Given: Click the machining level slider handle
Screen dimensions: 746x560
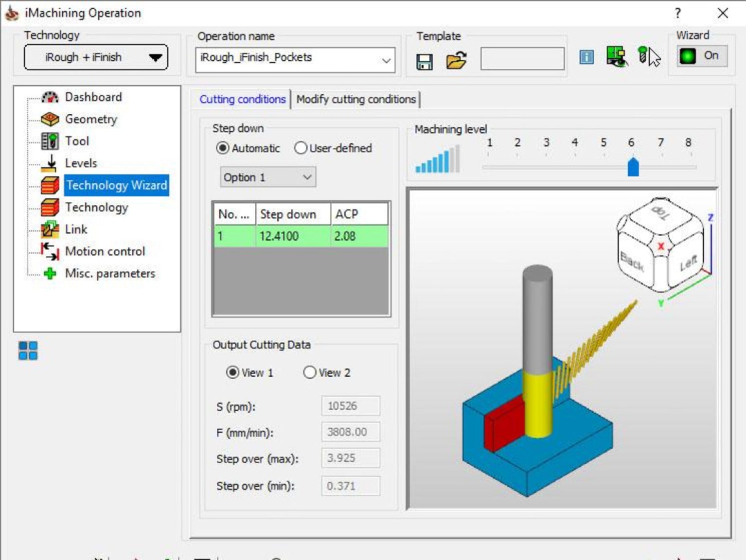Looking at the screenshot, I should [633, 167].
